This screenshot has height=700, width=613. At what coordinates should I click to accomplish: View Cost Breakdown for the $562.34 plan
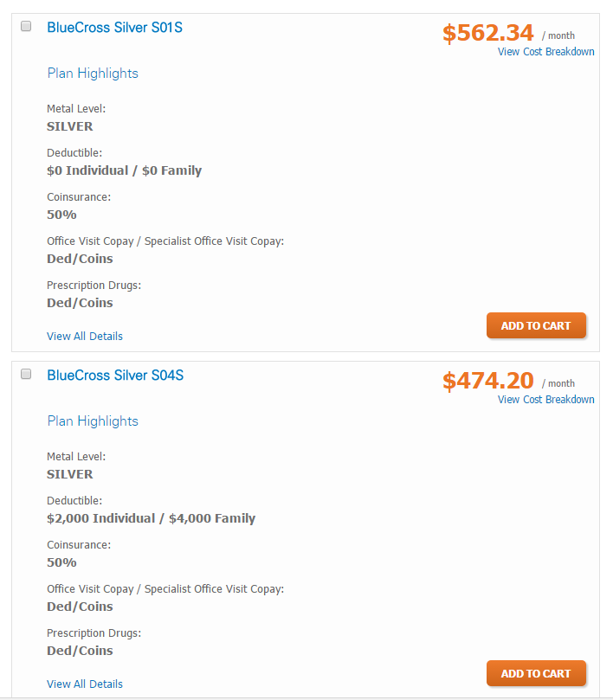(x=545, y=52)
